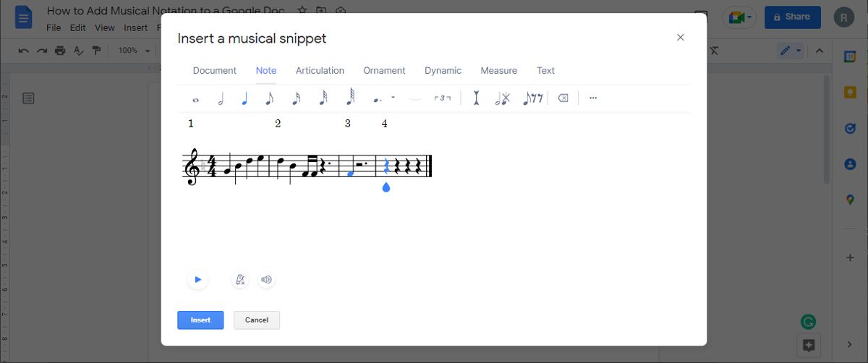Toggle the rests mode icon
Screen dimensions: 868x363
pyautogui.click(x=533, y=98)
